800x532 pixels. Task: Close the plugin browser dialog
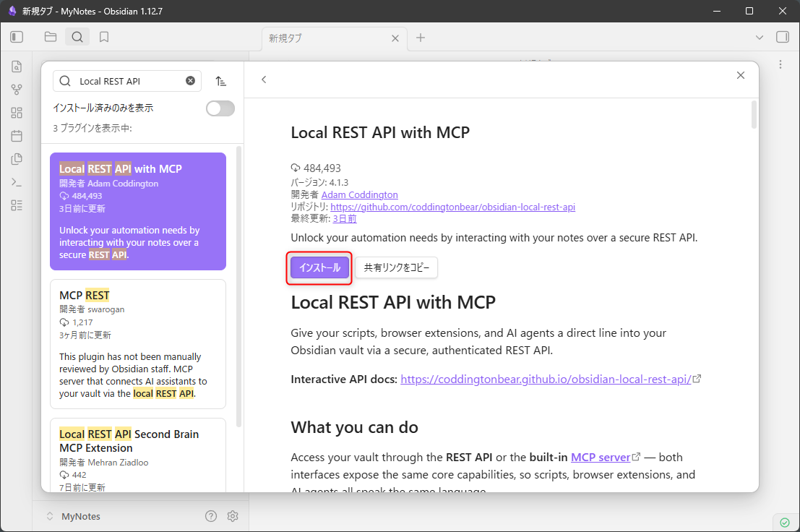[x=741, y=75]
